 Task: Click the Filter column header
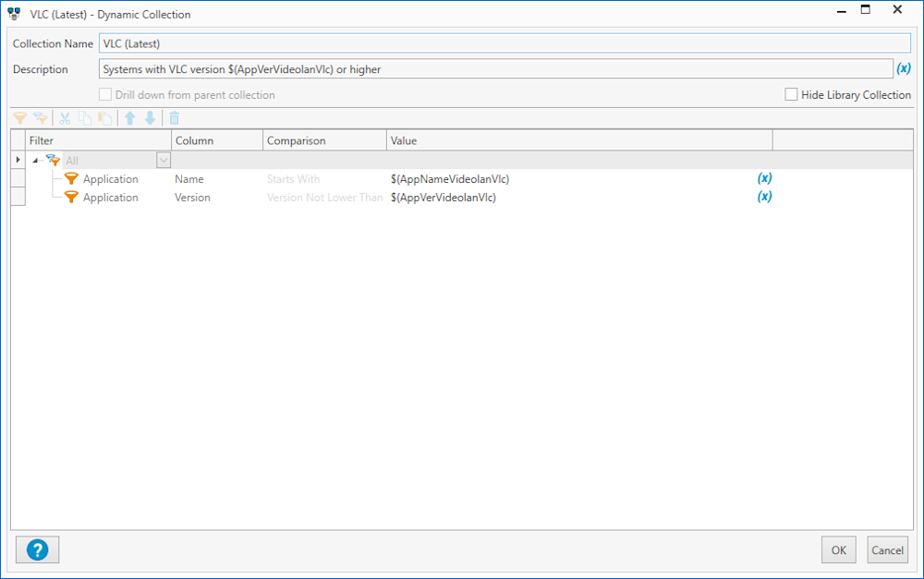pyautogui.click(x=99, y=140)
